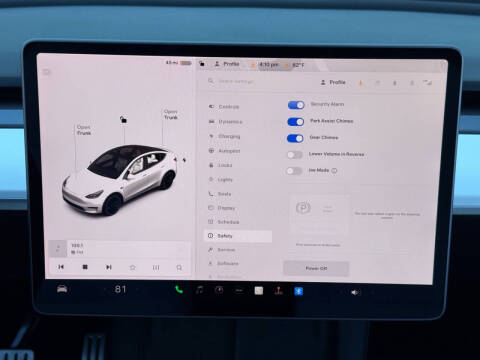The width and height of the screenshot is (480, 360).
Task: Tap the media album art thumbnail
Action: pos(58,249)
